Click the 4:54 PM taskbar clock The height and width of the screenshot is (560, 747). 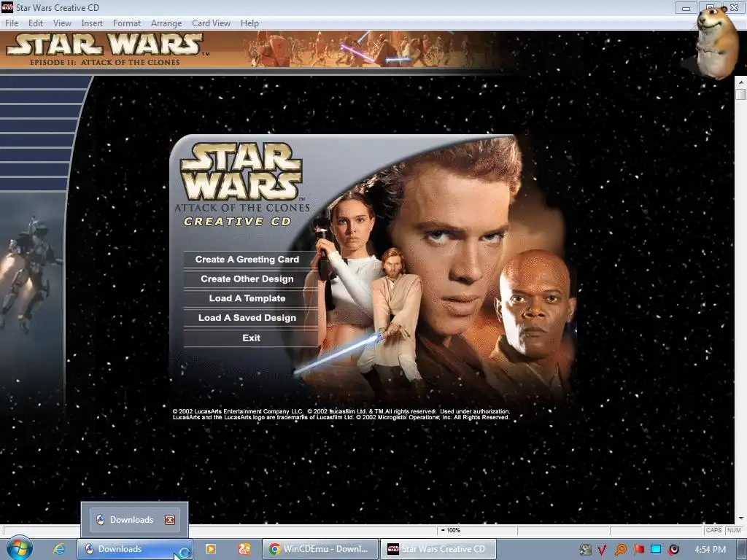(710, 550)
